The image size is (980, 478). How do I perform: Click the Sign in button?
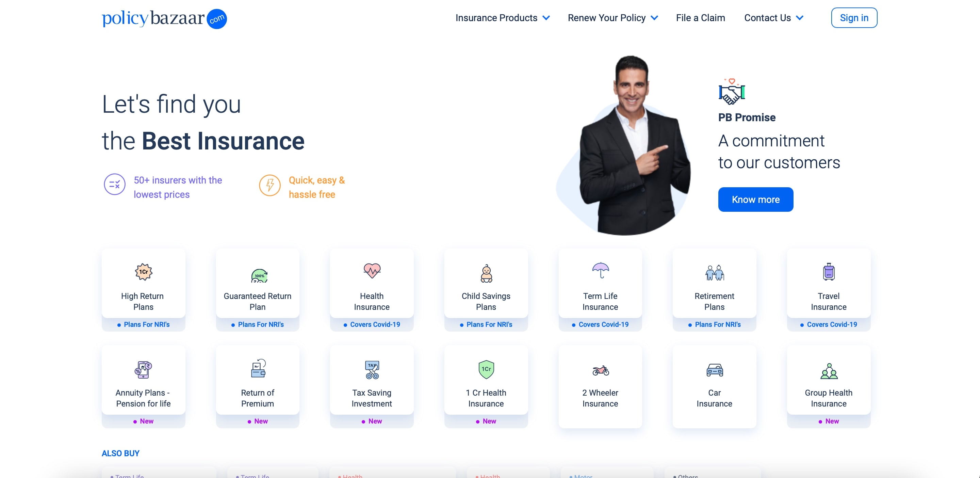tap(854, 18)
